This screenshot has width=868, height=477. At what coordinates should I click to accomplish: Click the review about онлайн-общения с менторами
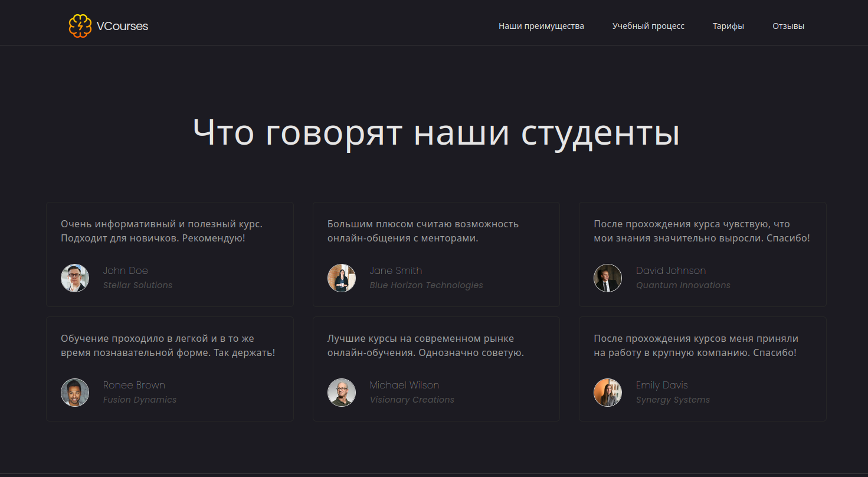(422, 231)
